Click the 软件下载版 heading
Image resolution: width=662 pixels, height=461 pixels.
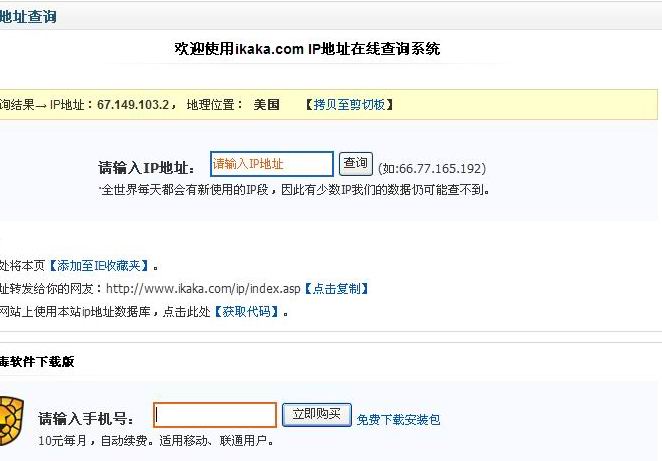(37, 362)
